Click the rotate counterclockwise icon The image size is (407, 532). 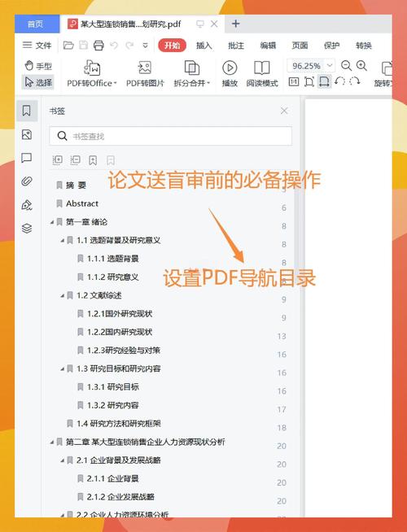point(339,81)
